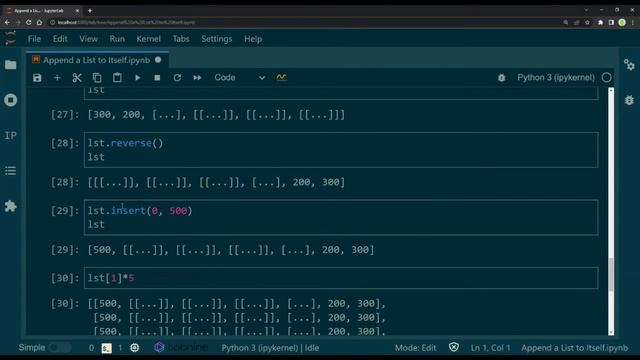Open a new browser tab with plus
The height and width of the screenshot is (360, 640).
[90, 11]
